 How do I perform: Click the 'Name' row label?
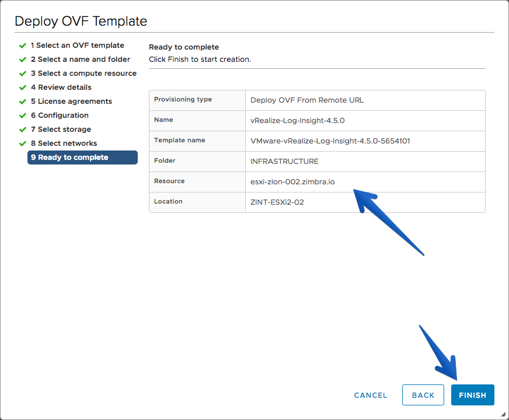click(163, 120)
